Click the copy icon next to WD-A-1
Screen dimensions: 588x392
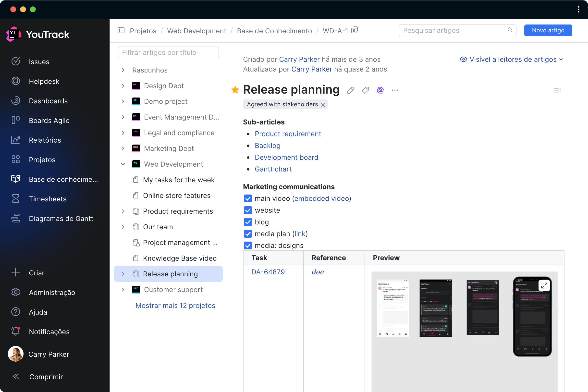pyautogui.click(x=356, y=30)
